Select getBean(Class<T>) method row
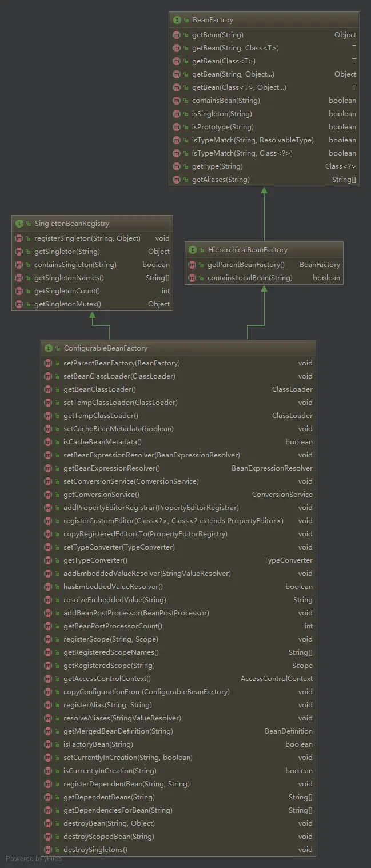Viewport: 371px width, 868px height. point(264,61)
